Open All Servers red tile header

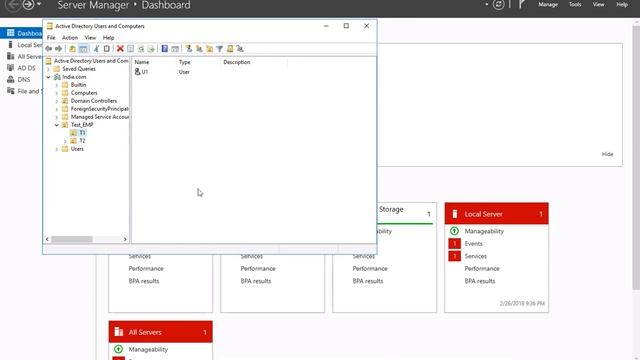pyautogui.click(x=160, y=332)
